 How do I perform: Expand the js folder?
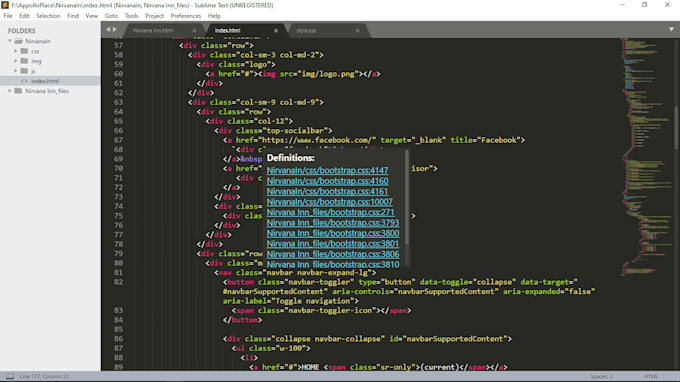pyautogui.click(x=16, y=71)
